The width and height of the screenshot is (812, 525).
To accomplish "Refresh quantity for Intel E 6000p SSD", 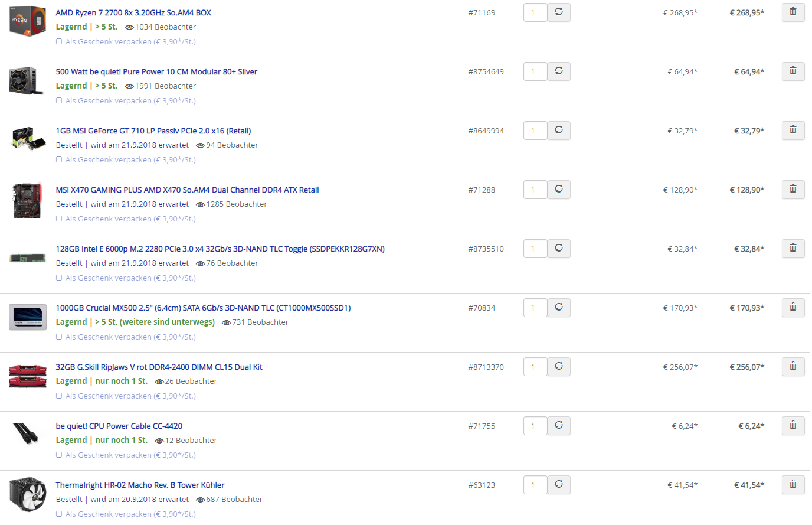I will pos(559,249).
